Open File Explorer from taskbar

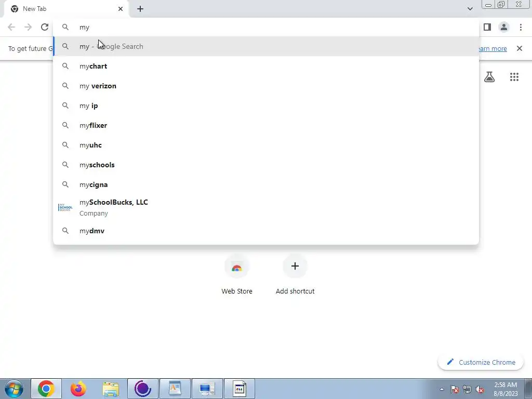click(x=111, y=389)
